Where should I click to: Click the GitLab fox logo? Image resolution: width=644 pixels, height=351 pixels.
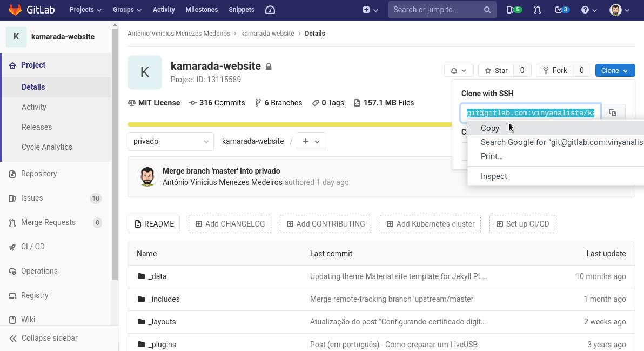pyautogui.click(x=15, y=10)
